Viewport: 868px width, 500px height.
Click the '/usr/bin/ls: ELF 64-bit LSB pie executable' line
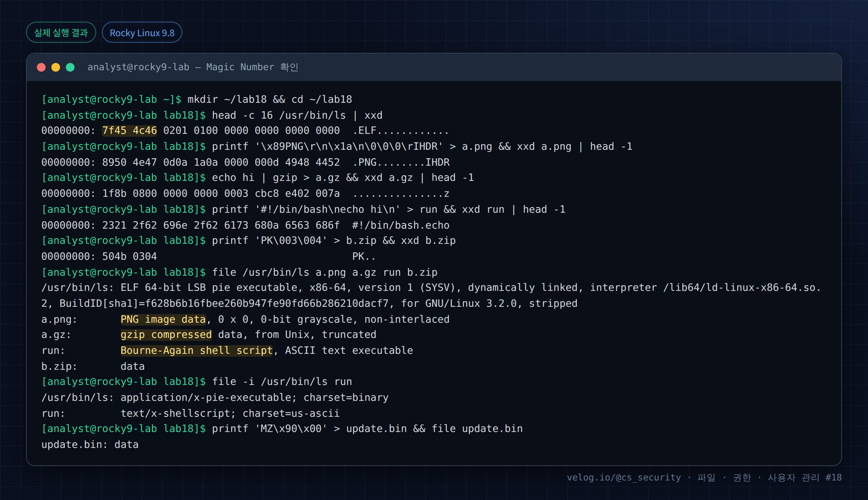coord(431,288)
